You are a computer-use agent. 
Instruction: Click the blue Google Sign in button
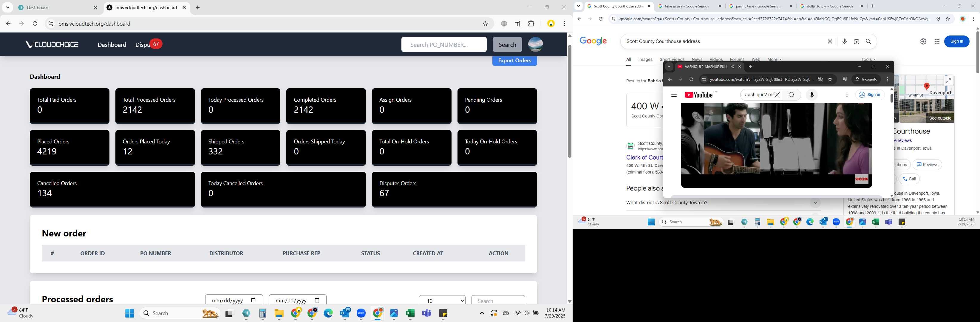pos(956,41)
